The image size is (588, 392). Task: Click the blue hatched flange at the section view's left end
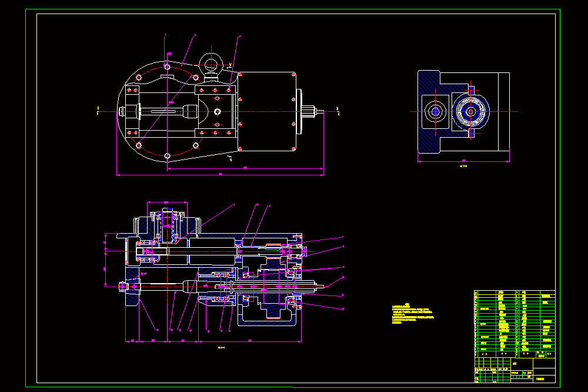[x=133, y=287]
